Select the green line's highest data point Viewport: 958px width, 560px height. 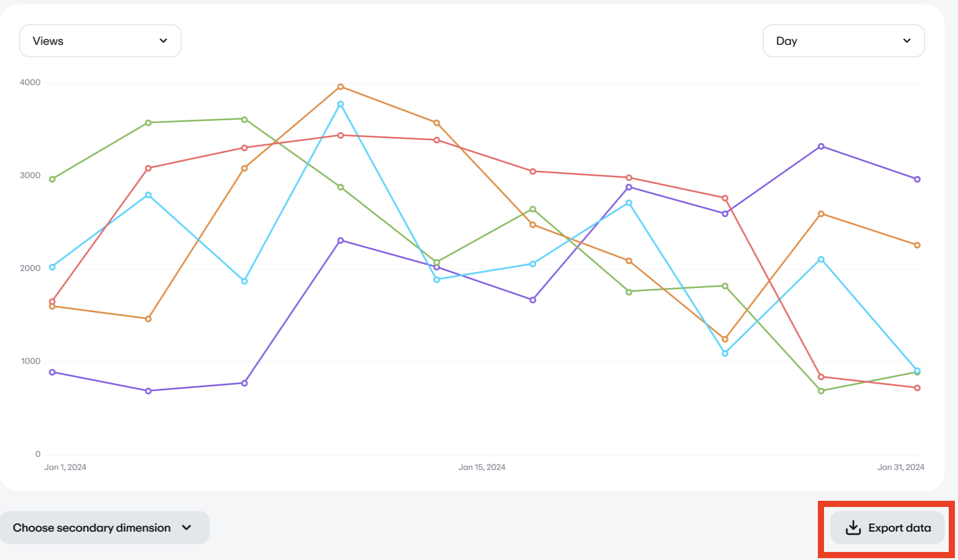[244, 119]
